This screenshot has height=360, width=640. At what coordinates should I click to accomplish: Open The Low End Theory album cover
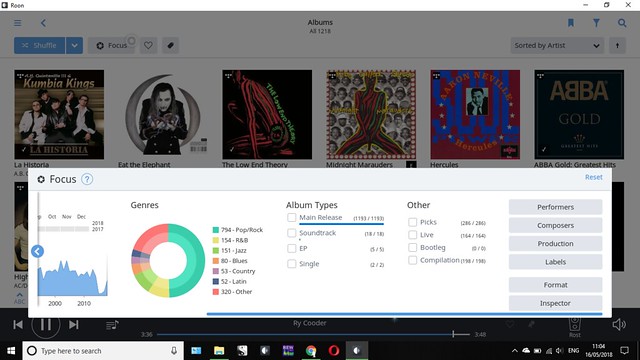point(267,115)
